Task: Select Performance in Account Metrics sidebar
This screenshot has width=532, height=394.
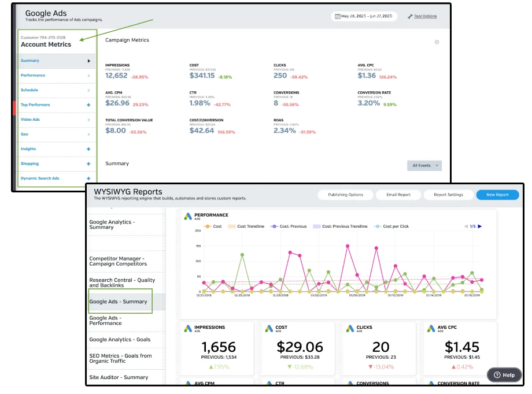Action: 33,76
